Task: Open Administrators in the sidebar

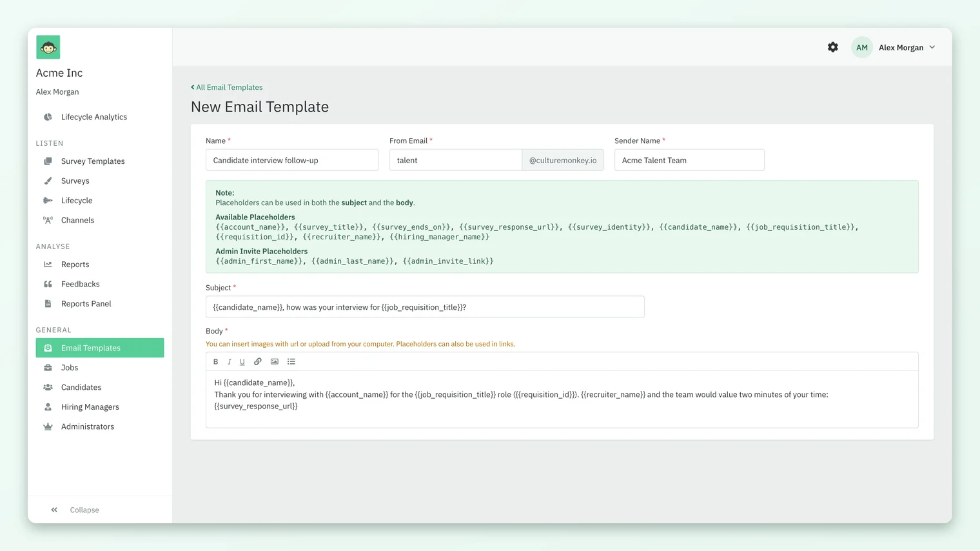Action: 100,426
